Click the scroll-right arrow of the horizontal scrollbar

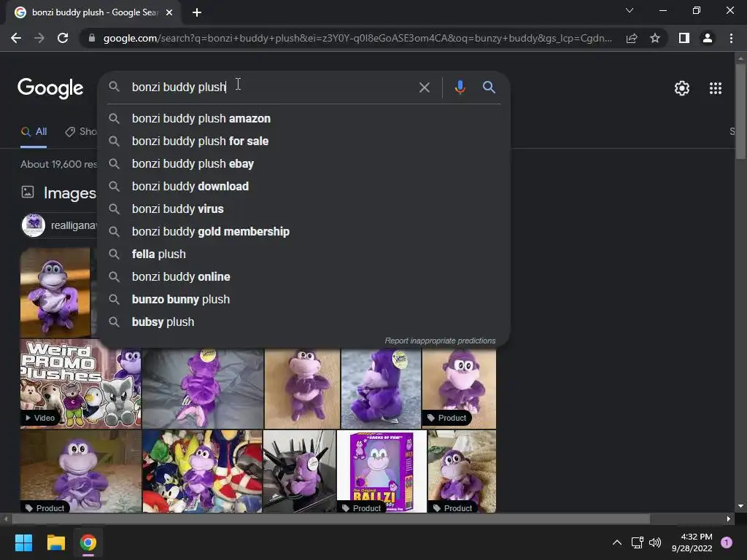(x=729, y=519)
